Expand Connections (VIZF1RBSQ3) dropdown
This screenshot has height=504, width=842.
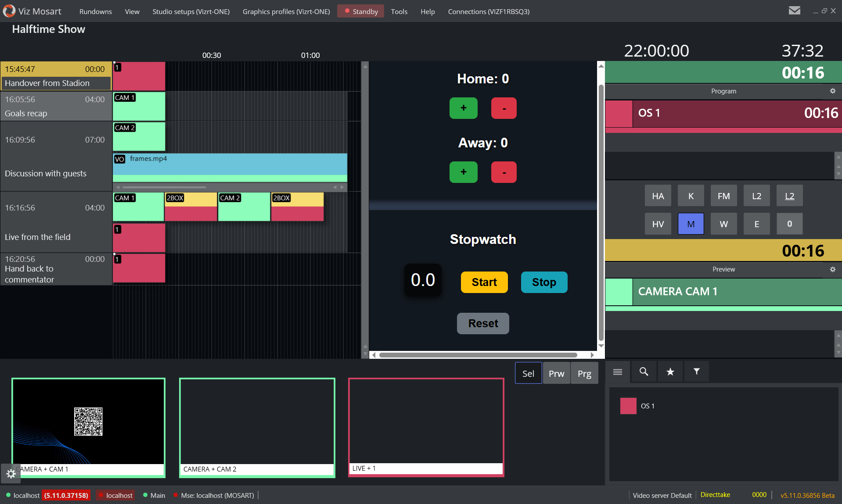click(489, 11)
